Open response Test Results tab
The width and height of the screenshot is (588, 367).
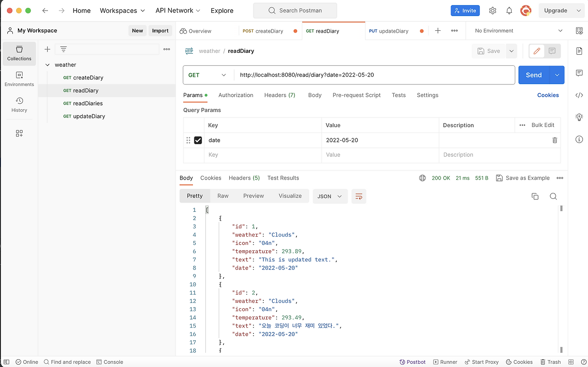coord(283,178)
